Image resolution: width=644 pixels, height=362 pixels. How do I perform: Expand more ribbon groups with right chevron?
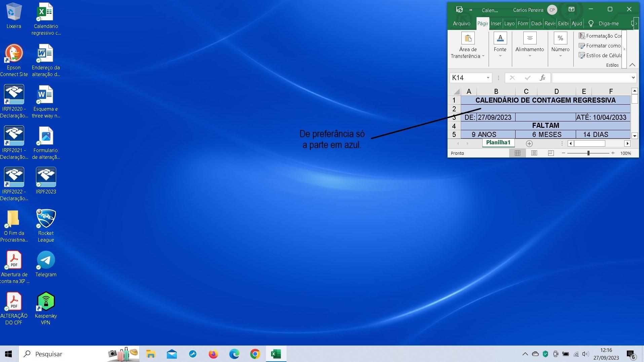pyautogui.click(x=624, y=49)
